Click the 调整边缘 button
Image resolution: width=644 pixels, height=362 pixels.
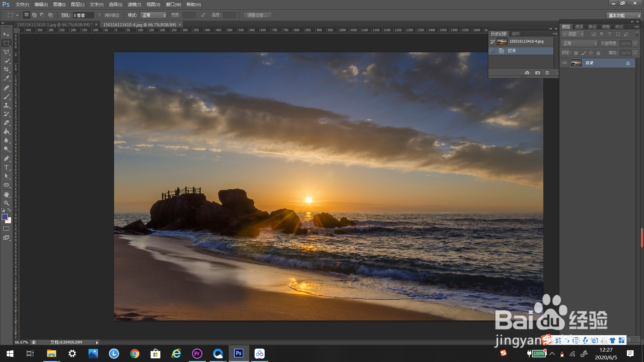pos(257,15)
